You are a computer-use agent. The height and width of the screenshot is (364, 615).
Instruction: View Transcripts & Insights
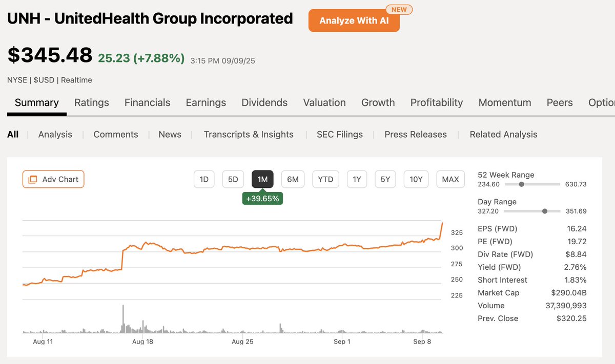tap(249, 134)
